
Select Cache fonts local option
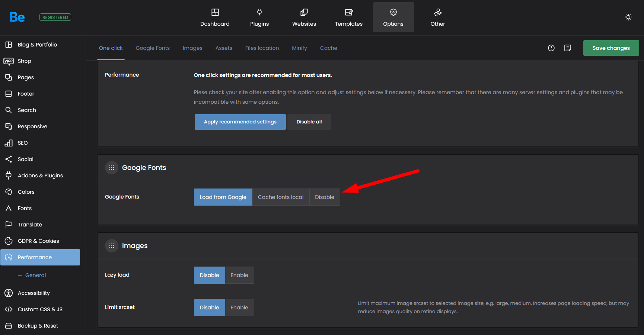click(x=281, y=197)
